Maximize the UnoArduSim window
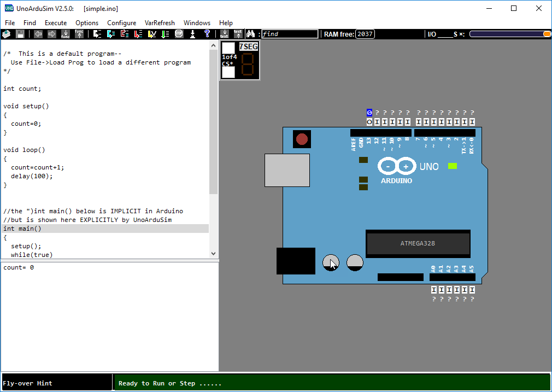 (x=514, y=8)
